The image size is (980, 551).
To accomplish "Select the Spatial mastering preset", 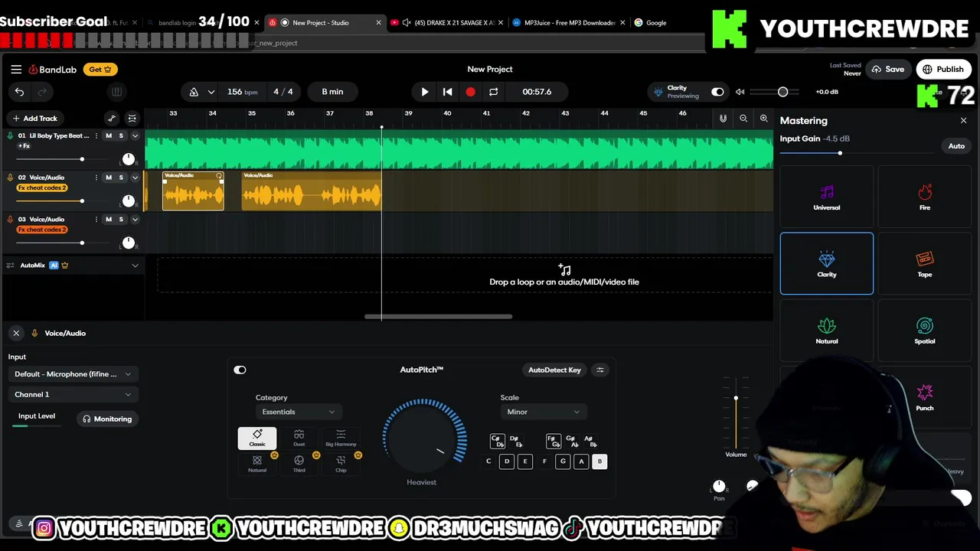I will (924, 331).
